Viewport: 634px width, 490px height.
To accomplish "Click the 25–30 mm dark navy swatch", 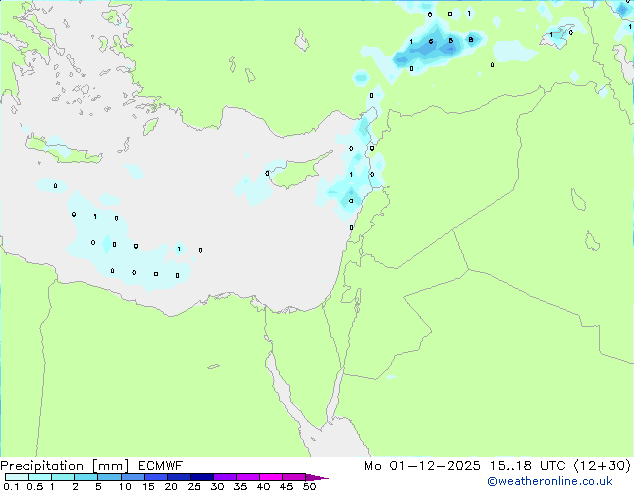I will [201, 477].
